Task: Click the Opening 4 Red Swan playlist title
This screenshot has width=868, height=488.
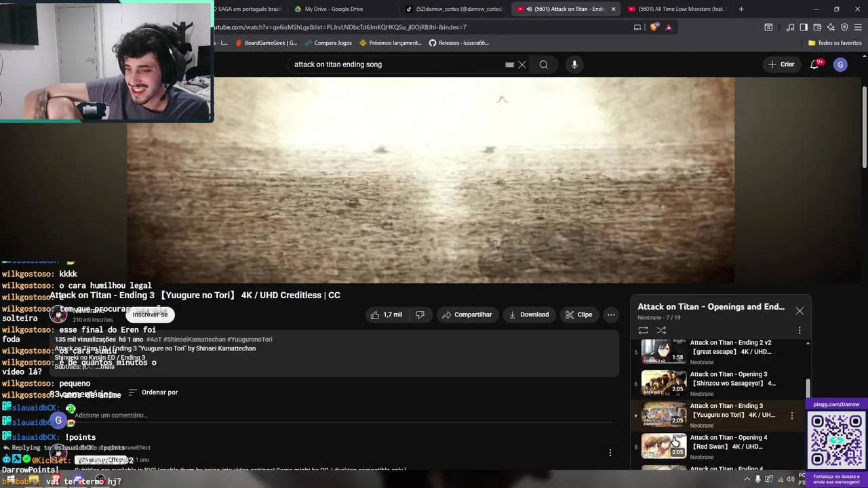Action: 730,442
